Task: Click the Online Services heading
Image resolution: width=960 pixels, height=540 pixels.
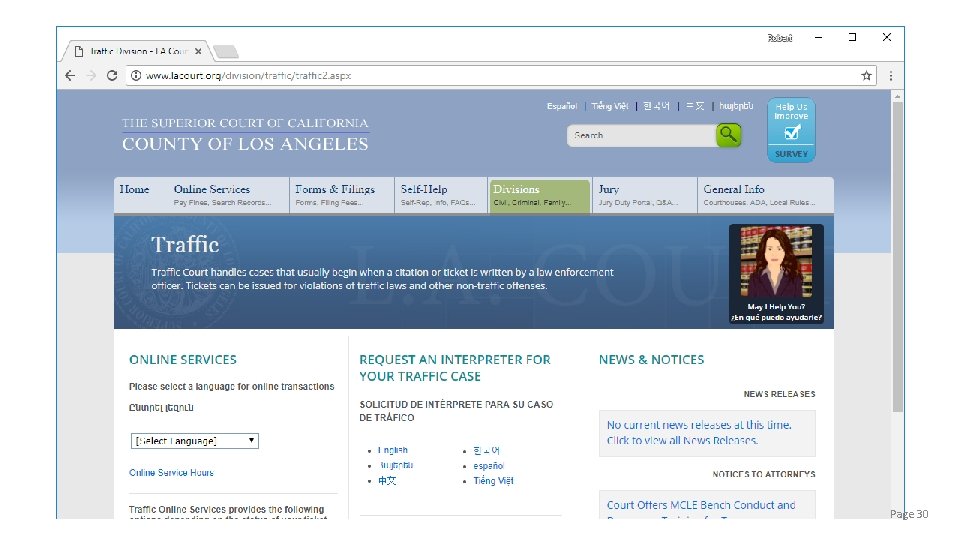Action: coord(182,360)
